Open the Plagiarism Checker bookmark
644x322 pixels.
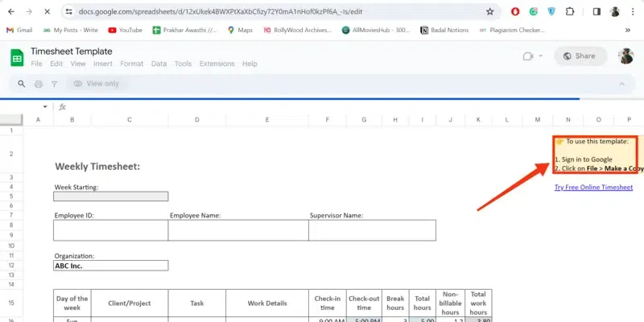coord(512,30)
